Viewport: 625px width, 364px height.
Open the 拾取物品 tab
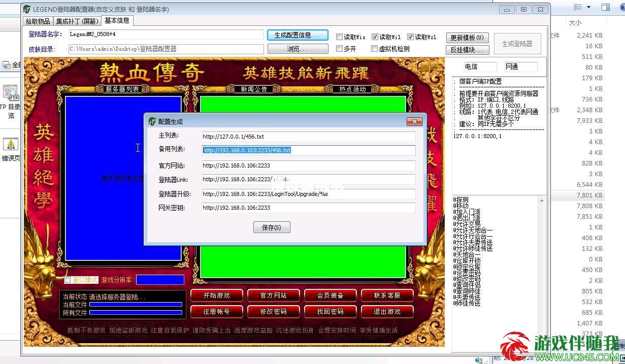tap(38, 21)
